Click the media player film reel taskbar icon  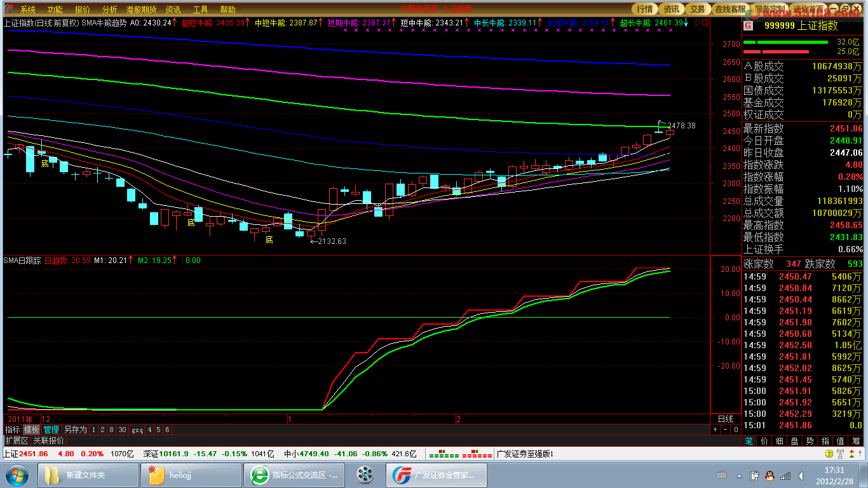tap(365, 475)
